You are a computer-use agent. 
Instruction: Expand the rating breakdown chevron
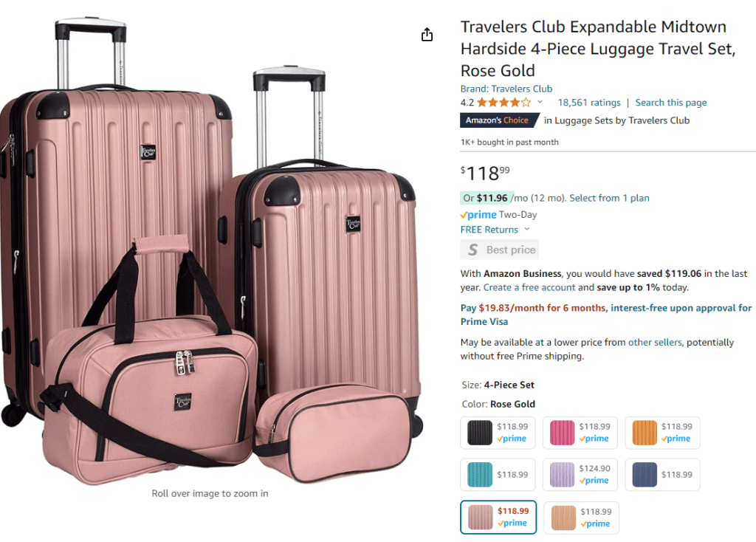point(540,103)
